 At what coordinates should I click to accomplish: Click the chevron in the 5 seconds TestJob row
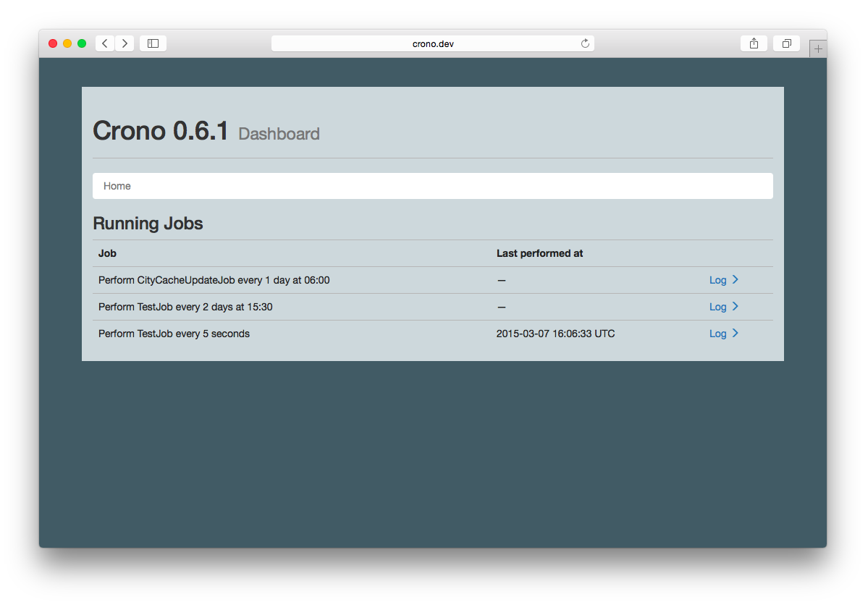tap(735, 333)
